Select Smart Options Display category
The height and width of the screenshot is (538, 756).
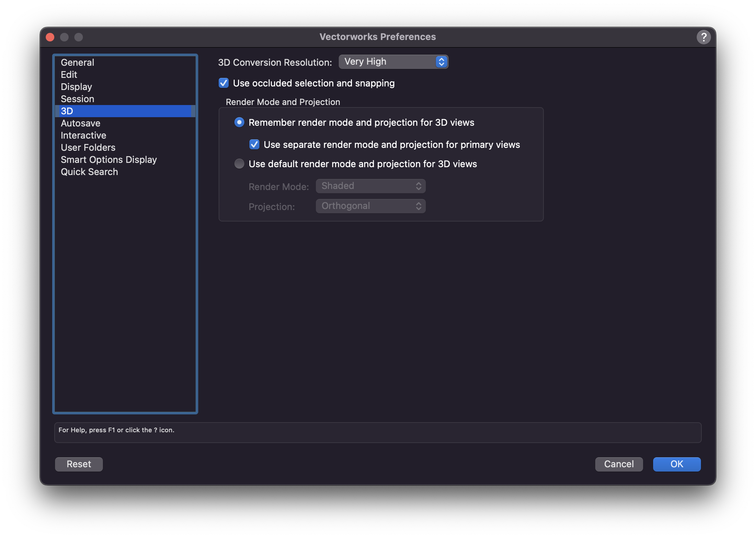tap(109, 160)
